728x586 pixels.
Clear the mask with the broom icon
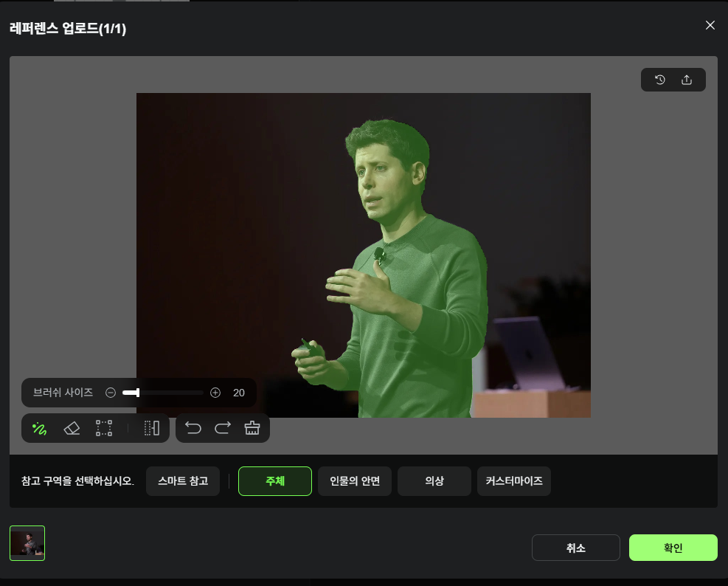click(x=252, y=427)
